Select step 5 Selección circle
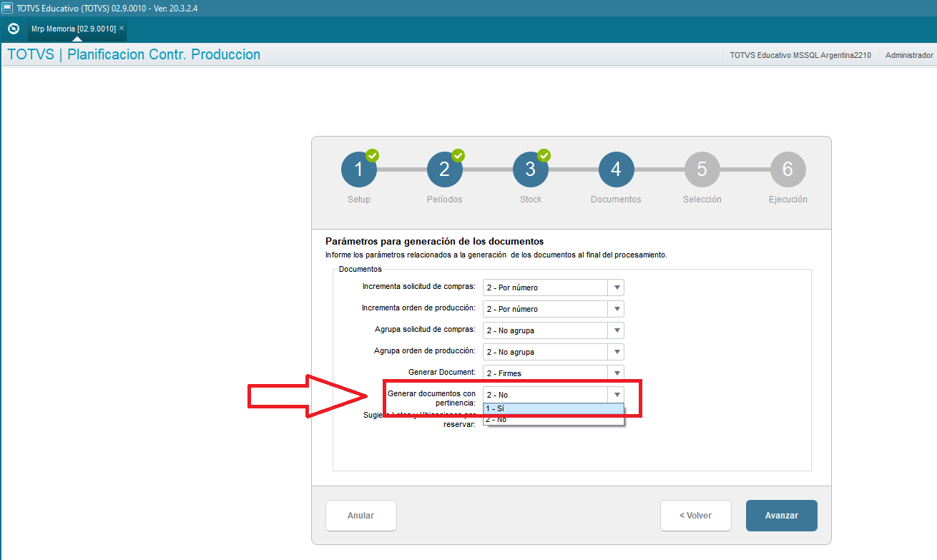The height and width of the screenshot is (560, 937). coord(702,170)
